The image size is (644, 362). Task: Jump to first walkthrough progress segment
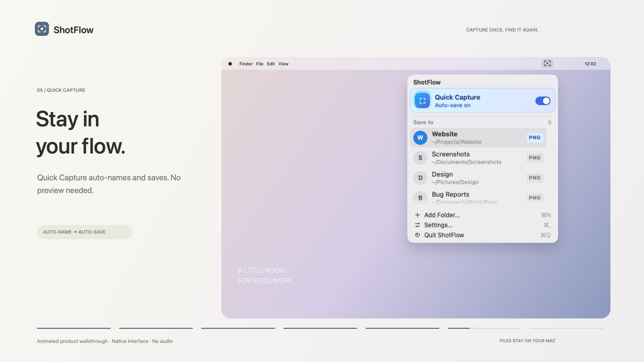74,328
